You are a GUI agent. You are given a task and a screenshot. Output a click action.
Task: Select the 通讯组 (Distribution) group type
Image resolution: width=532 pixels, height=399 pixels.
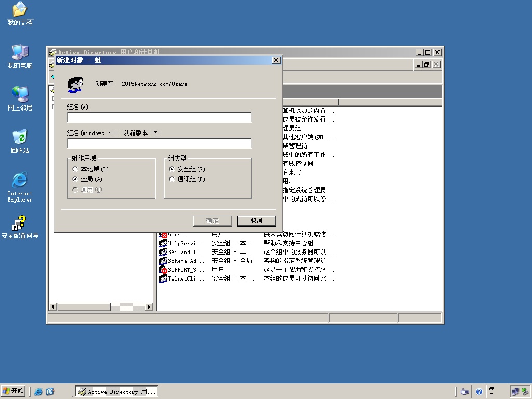click(x=172, y=179)
